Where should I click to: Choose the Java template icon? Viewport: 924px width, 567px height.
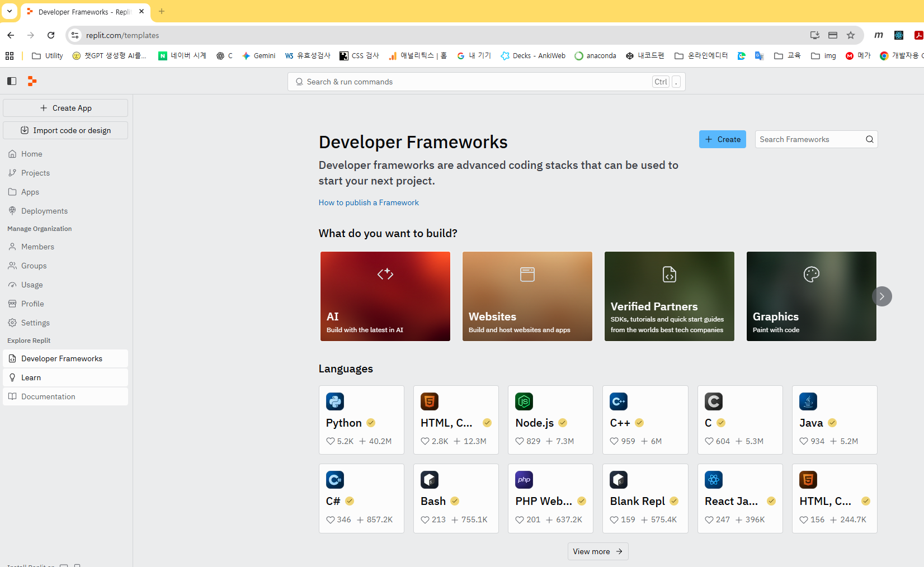pos(808,401)
